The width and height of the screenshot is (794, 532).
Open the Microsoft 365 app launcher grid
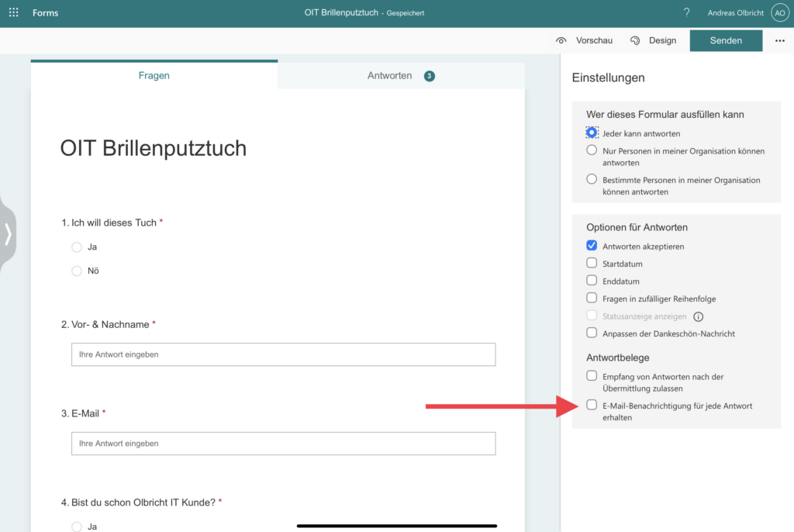[x=13, y=12]
